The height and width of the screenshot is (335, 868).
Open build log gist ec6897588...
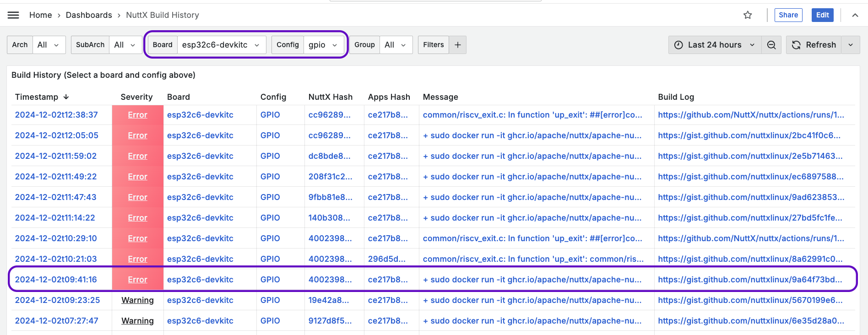pyautogui.click(x=751, y=177)
